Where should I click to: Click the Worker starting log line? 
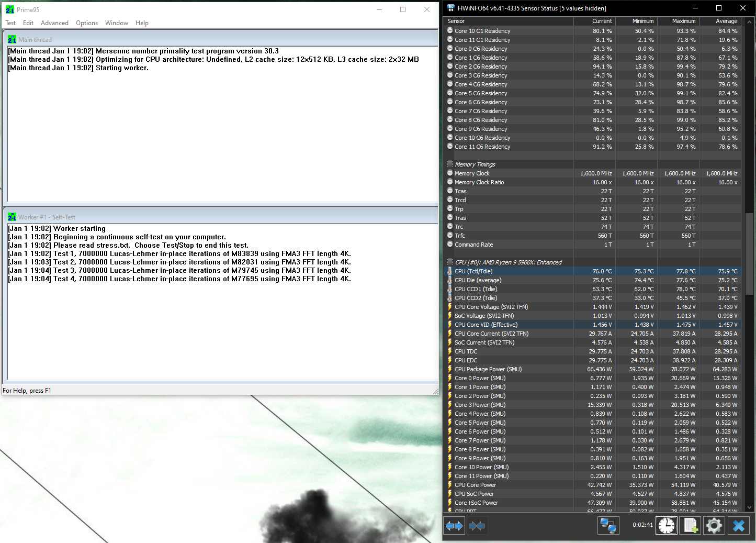57,228
